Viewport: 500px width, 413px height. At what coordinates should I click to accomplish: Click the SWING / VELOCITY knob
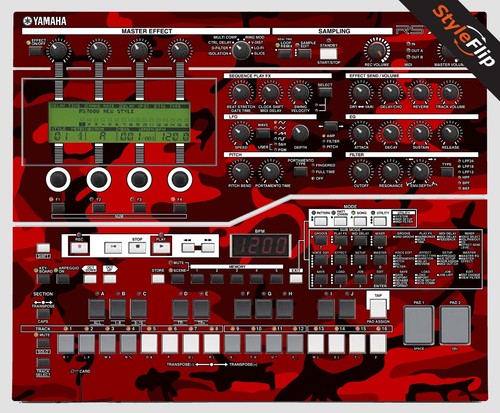(300, 93)
